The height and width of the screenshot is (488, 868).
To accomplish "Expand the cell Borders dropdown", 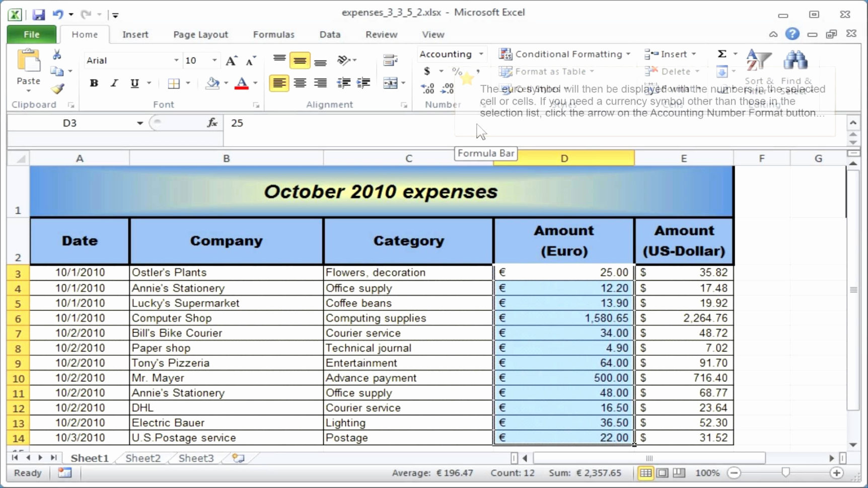I will coord(188,84).
